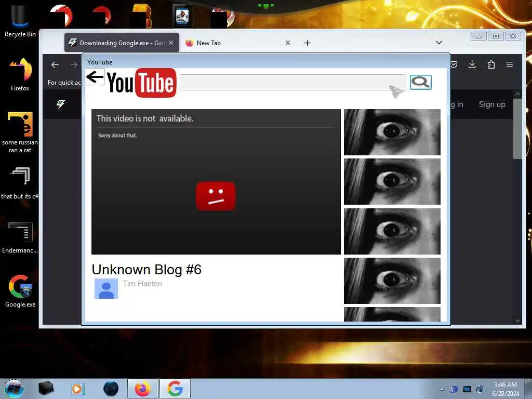Open media player taskbar icon
The width and height of the screenshot is (532, 399).
(x=78, y=389)
